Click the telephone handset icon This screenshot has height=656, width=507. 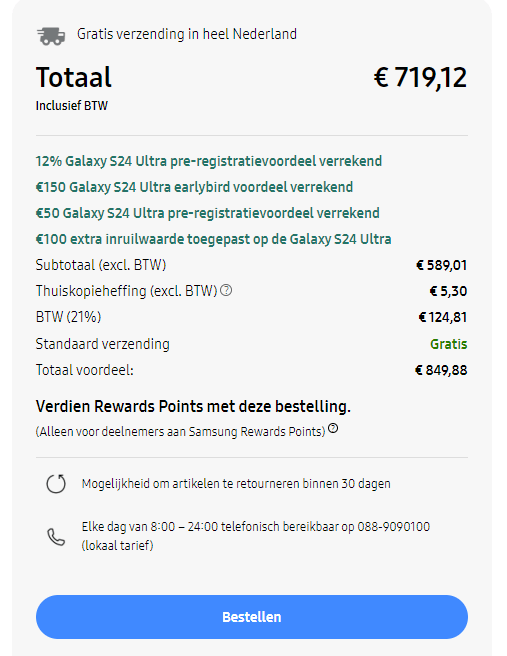coord(56,537)
